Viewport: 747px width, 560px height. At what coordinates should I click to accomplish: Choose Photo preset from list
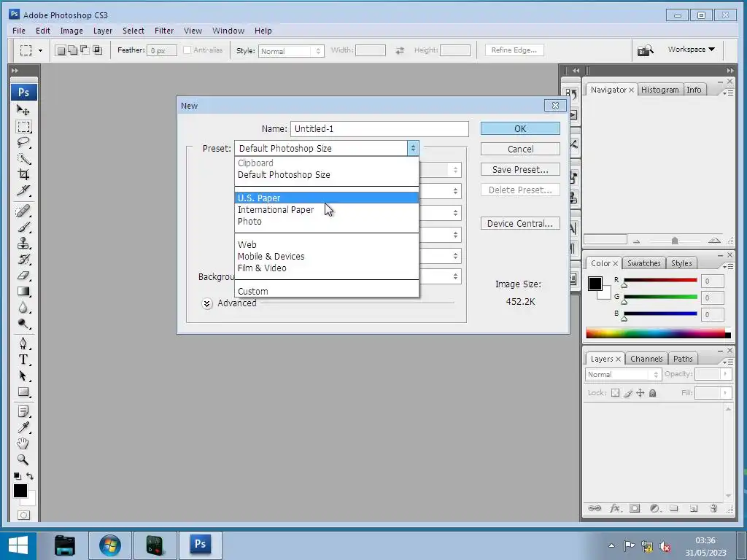coord(326,222)
